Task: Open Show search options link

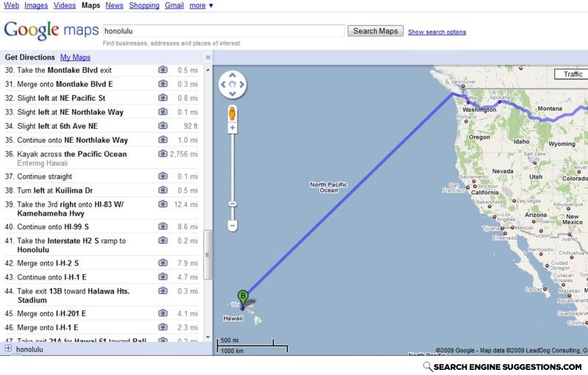Action: click(x=437, y=32)
